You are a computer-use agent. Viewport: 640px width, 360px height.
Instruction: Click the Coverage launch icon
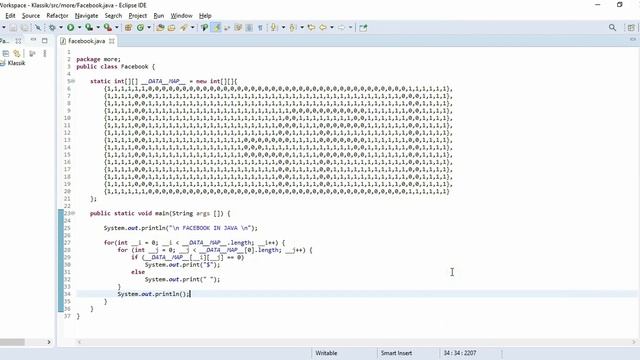89,28
